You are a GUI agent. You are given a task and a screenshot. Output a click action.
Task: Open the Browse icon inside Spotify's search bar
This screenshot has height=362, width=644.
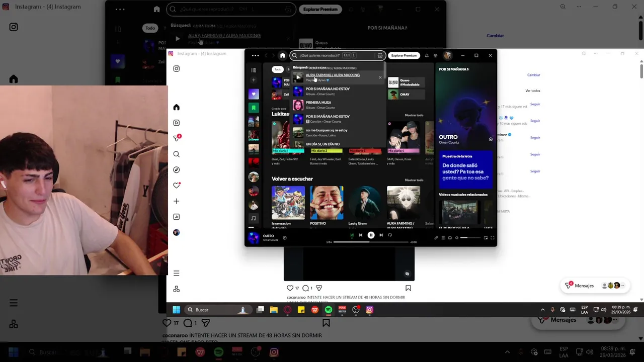[380, 55]
